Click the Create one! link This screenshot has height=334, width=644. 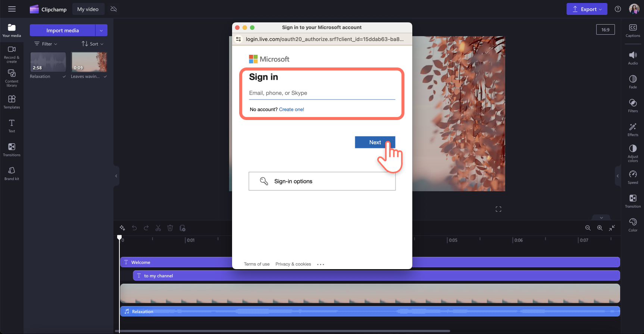pyautogui.click(x=291, y=109)
